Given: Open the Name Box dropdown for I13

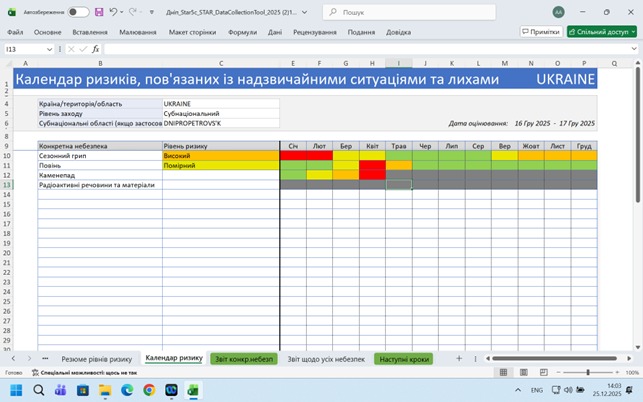Looking at the screenshot, I should point(58,49).
